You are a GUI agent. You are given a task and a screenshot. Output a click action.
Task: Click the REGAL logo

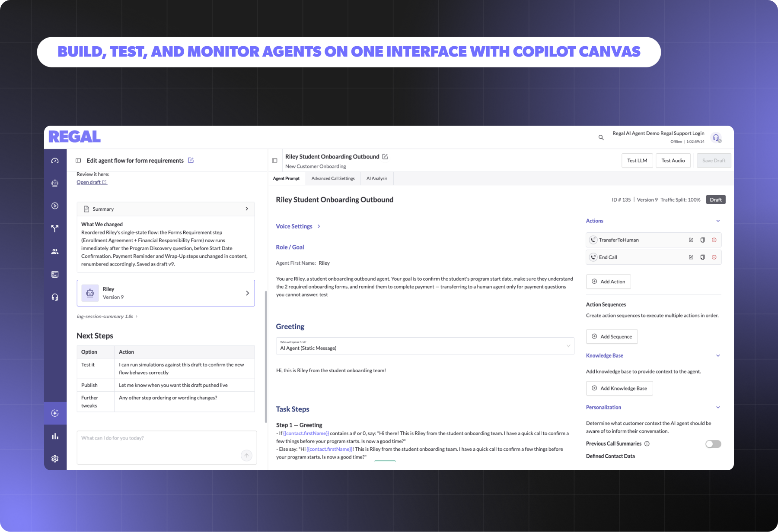coord(75,137)
